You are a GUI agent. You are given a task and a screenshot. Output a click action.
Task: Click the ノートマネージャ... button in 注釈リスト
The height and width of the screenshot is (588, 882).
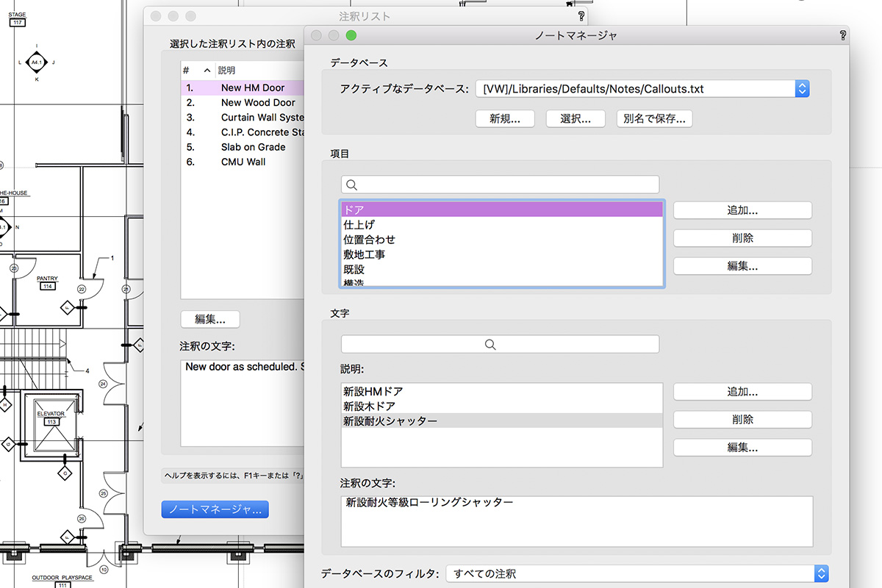point(215,509)
